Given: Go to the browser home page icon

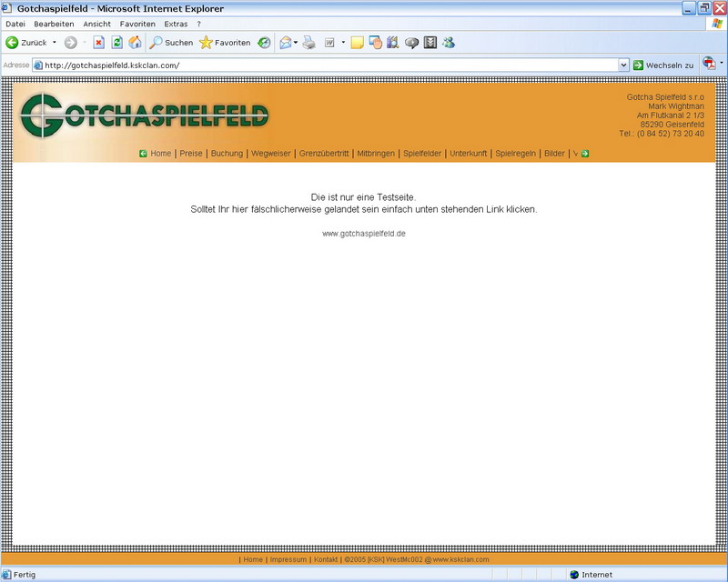Looking at the screenshot, I should pyautogui.click(x=135, y=43).
